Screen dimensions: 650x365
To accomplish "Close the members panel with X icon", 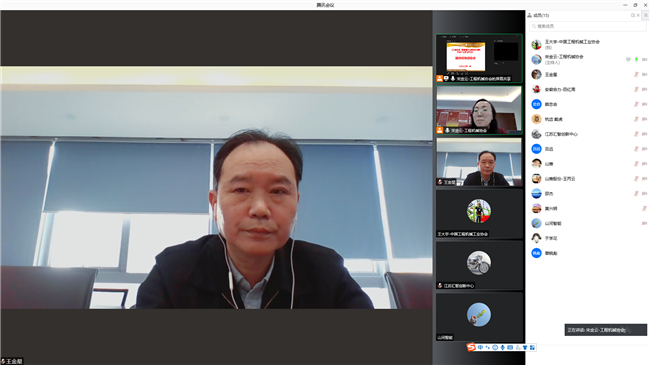I will click(x=638, y=15).
